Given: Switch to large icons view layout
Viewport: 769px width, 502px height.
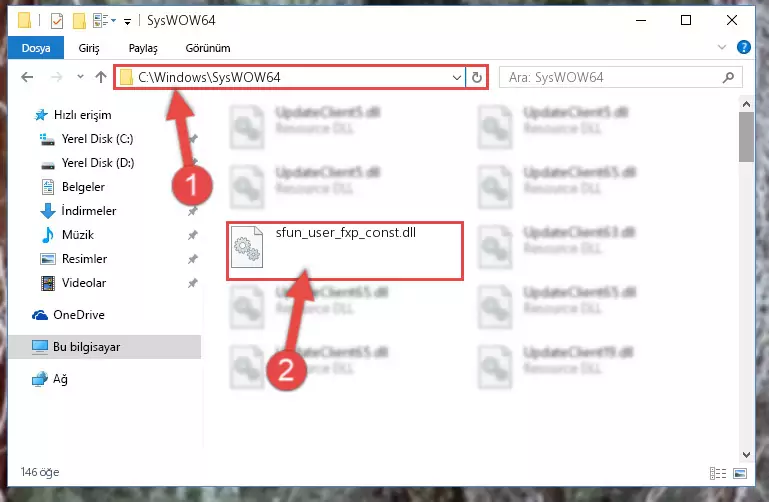Looking at the screenshot, I should (x=740, y=473).
